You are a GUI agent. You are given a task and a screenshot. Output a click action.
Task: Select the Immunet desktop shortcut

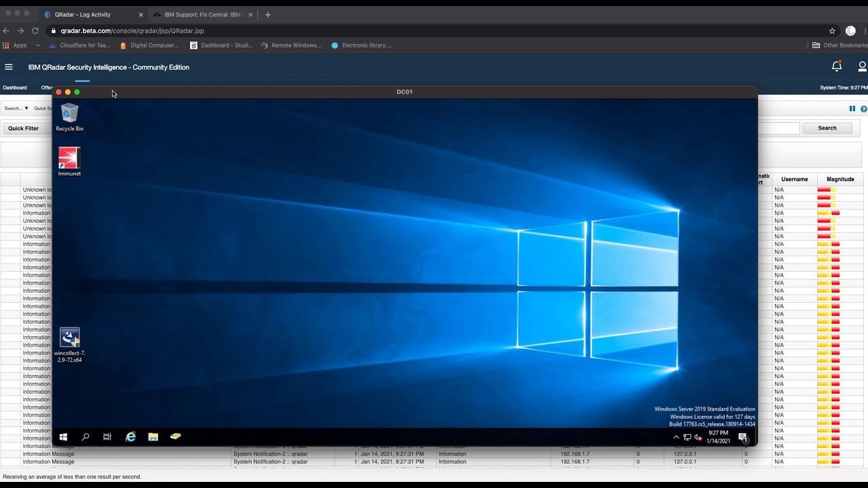tap(69, 162)
